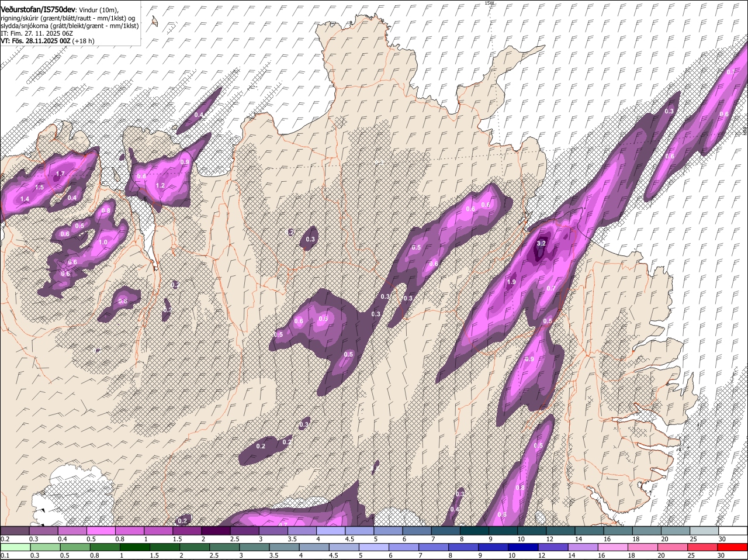Select the 1.9 value label on map
This screenshot has width=748, height=560.
click(511, 282)
